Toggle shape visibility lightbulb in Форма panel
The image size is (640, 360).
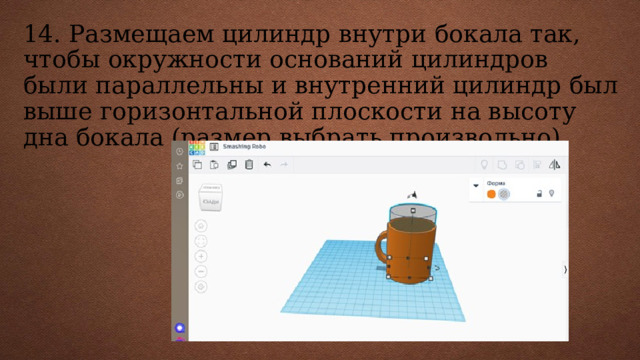pos(551,193)
